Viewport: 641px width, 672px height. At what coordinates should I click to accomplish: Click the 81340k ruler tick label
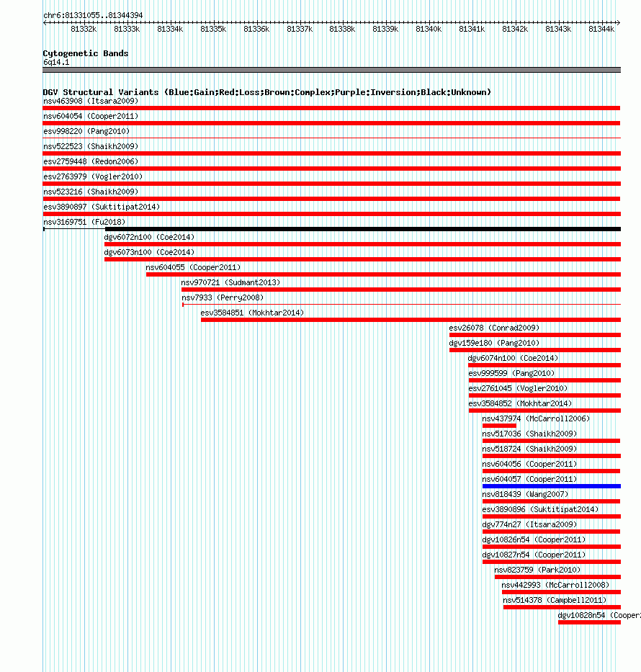[x=429, y=29]
